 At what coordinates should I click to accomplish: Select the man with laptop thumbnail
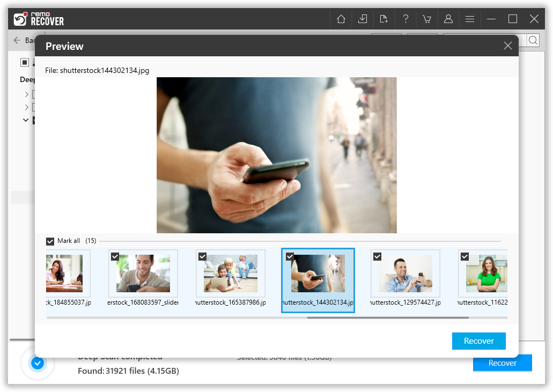[x=143, y=273]
